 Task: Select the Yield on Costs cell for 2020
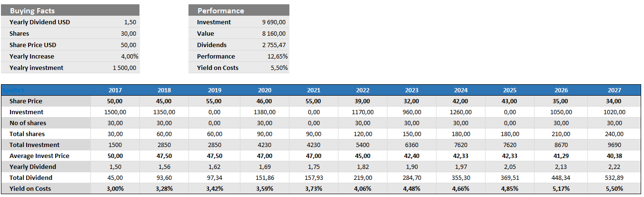[x=264, y=188]
